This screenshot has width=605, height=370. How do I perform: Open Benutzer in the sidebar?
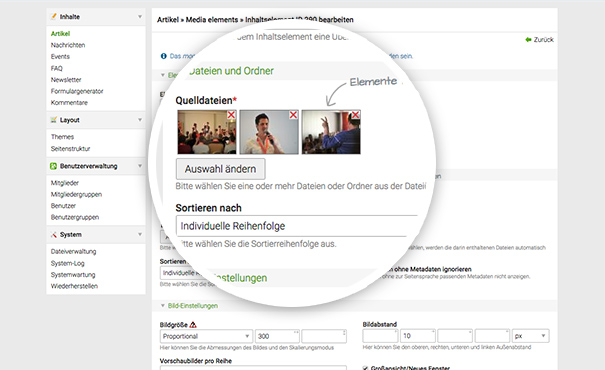(63, 206)
